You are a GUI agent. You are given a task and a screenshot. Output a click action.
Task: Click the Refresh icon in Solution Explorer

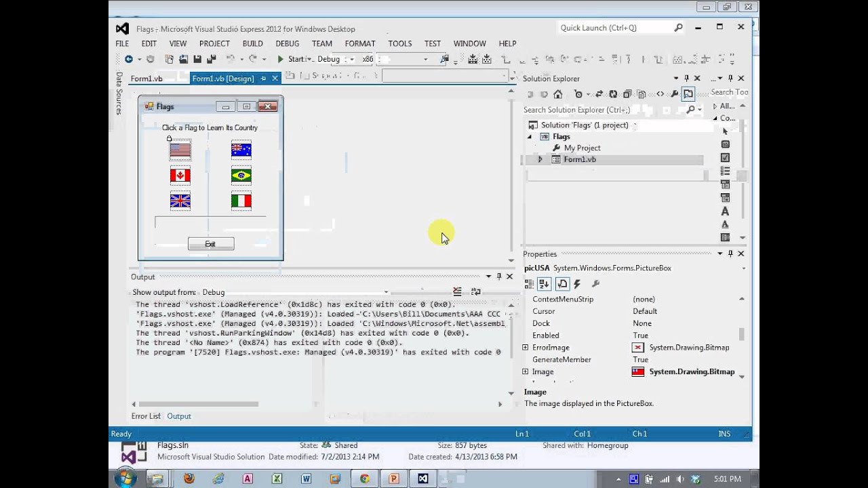point(613,94)
